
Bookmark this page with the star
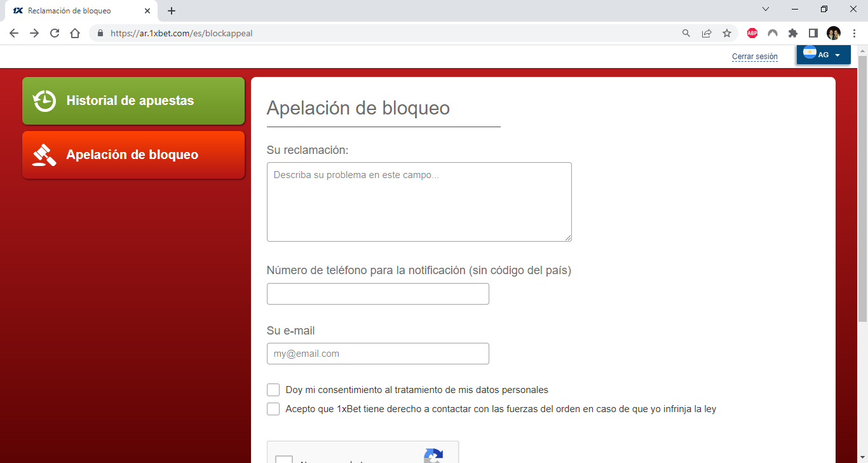tap(727, 33)
